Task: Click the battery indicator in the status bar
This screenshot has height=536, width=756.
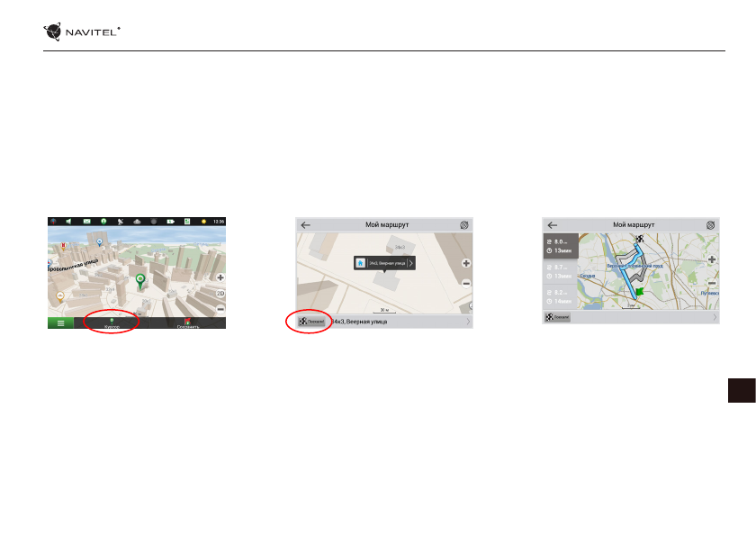Action: click(x=170, y=222)
